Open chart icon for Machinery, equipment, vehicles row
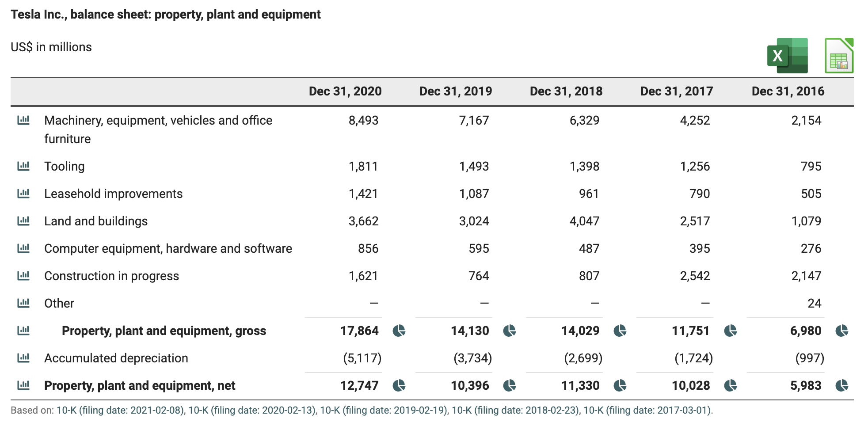The width and height of the screenshot is (868, 426). pyautogui.click(x=23, y=120)
